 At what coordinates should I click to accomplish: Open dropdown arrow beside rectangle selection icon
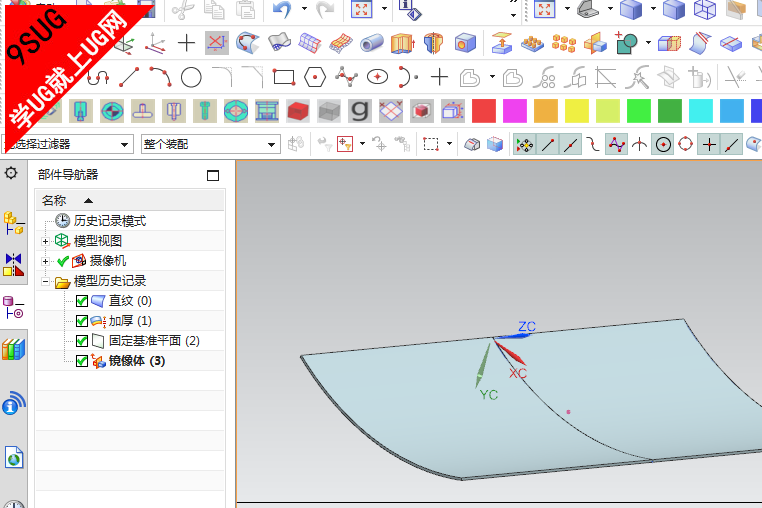point(450,144)
